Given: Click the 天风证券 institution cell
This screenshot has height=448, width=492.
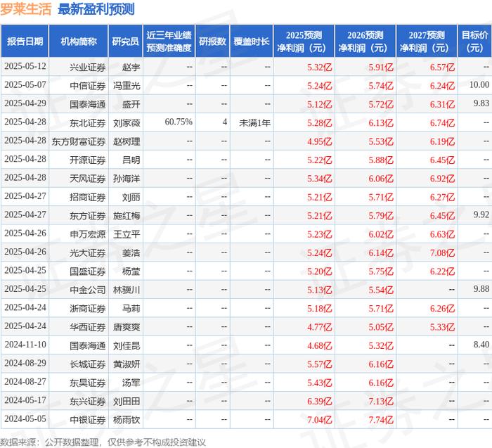Looking at the screenshot, I should click(x=88, y=179).
